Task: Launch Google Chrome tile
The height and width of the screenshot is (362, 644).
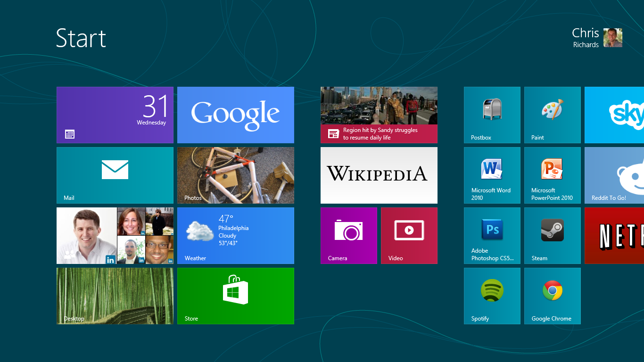Action: click(553, 296)
